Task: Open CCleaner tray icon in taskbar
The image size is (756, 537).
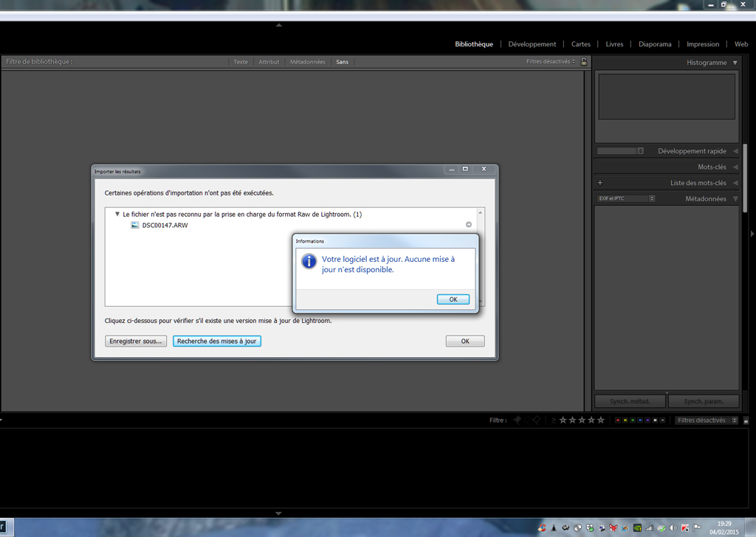Action: 542,528
